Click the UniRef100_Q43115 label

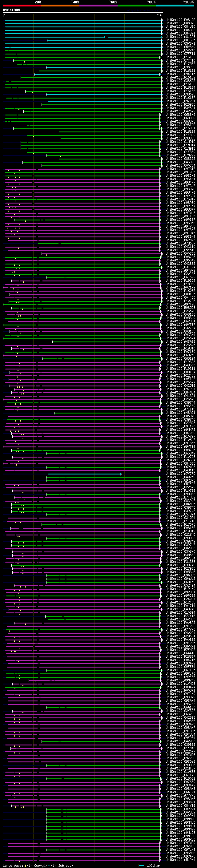pyautogui.click(x=180, y=470)
